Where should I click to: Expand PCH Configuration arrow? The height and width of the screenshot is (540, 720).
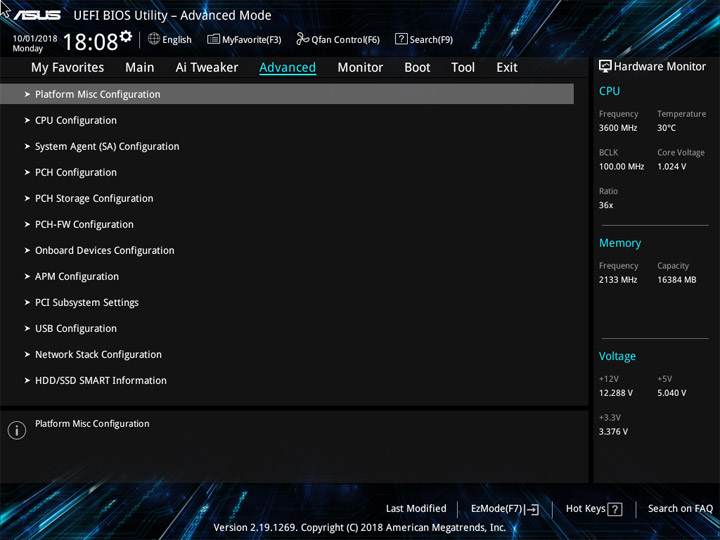pyautogui.click(x=27, y=172)
